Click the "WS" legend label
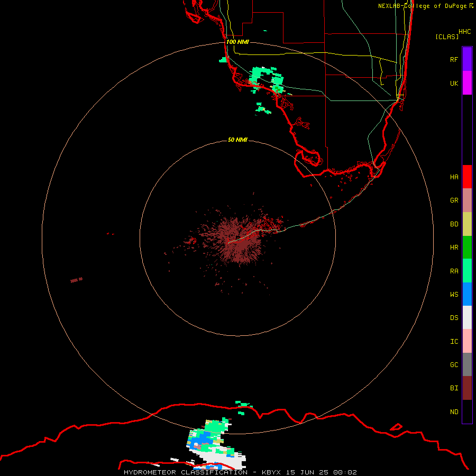 coord(454,294)
